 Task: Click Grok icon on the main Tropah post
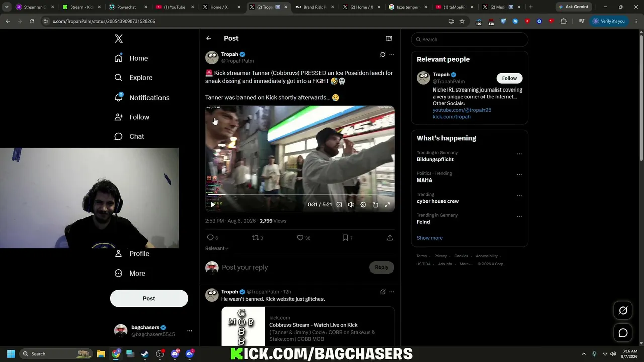pyautogui.click(x=383, y=54)
